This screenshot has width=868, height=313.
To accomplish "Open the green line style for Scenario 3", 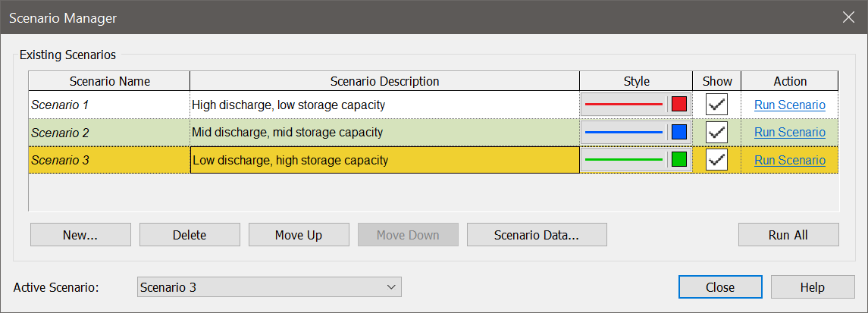I will coord(624,159).
